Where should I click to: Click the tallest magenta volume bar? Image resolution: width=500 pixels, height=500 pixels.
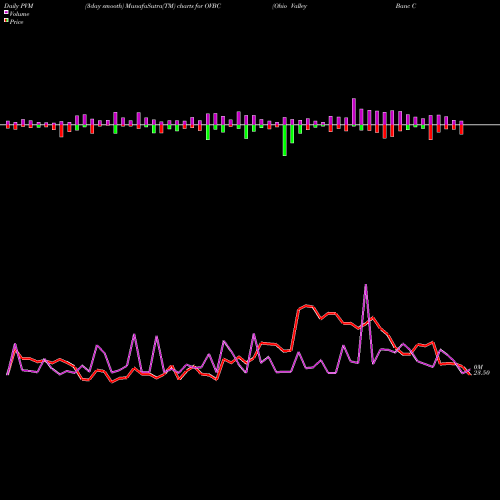(x=354, y=112)
